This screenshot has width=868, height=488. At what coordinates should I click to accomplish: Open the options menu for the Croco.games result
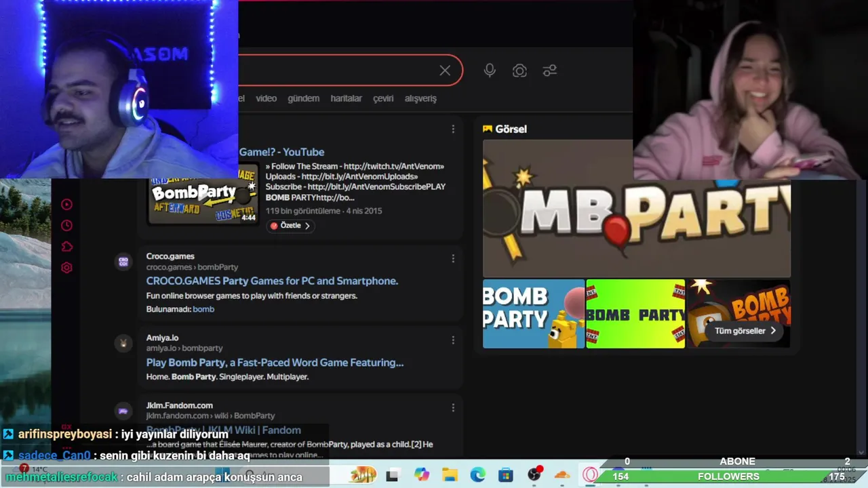pyautogui.click(x=453, y=258)
